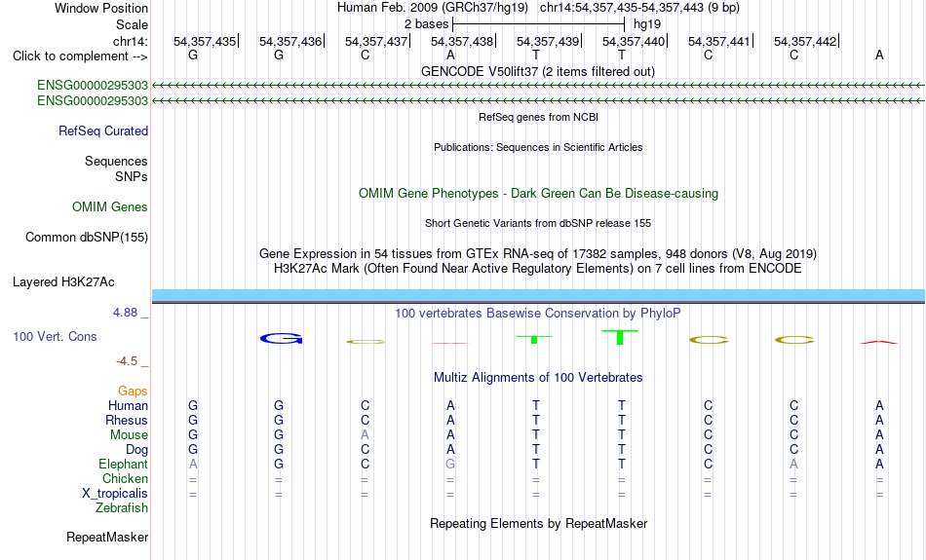926x560 pixels.
Task: Click 'Publications: Sequences in Scientific Articles' title
Action: tap(538, 147)
